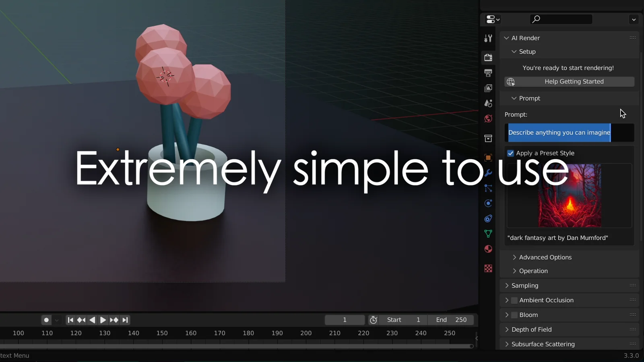Open the Physics Properties tab
Viewport: 644px width, 362px height.
click(488, 204)
